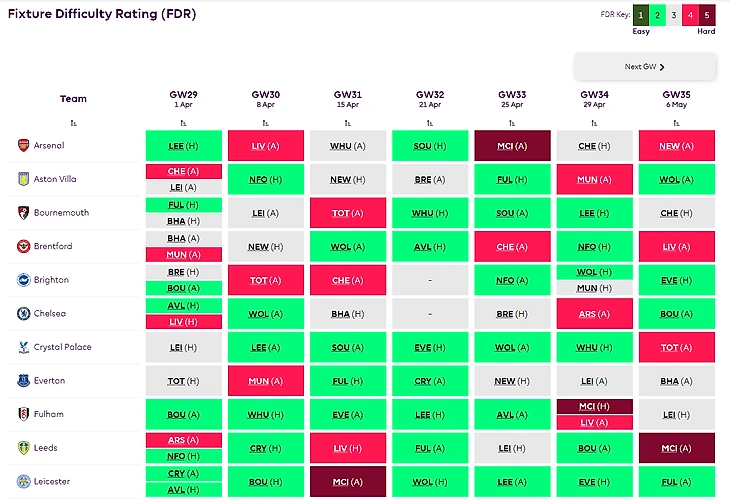730x500 pixels.
Task: Sort fixtures by GW29 difficulty
Action: (183, 123)
